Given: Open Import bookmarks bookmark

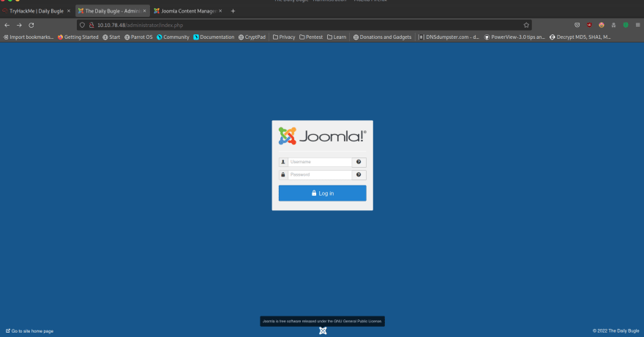Looking at the screenshot, I should pyautogui.click(x=29, y=37).
